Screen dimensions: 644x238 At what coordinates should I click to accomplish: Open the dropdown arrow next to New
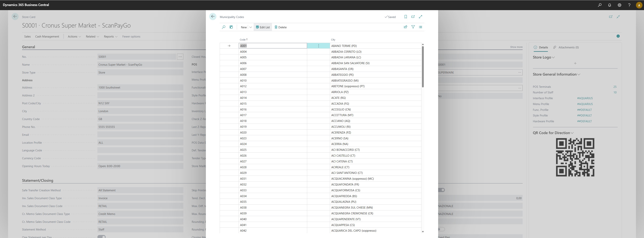pos(250,27)
